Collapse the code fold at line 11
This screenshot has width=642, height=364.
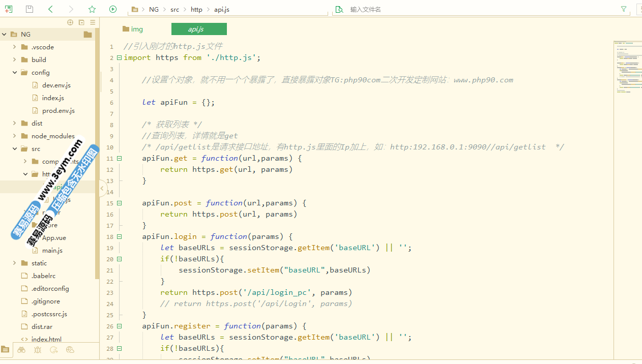pos(119,158)
